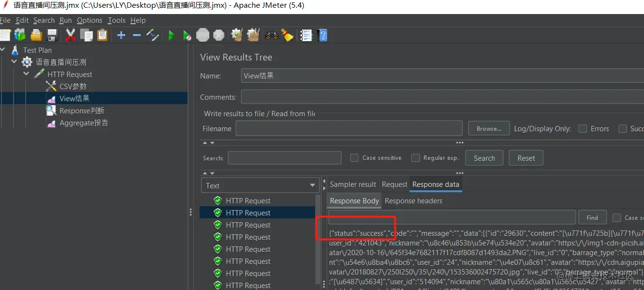
Task: Cut with the scissors toolbar icon
Action: [71, 35]
